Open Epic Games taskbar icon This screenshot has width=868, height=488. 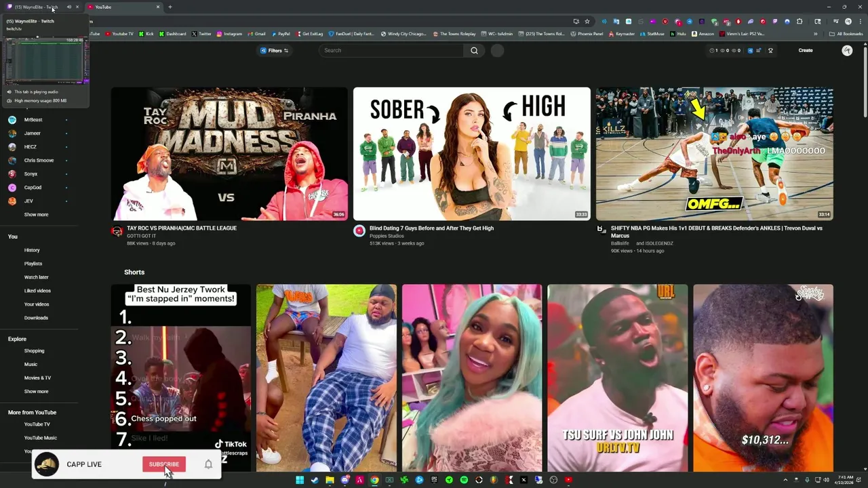coord(434,480)
